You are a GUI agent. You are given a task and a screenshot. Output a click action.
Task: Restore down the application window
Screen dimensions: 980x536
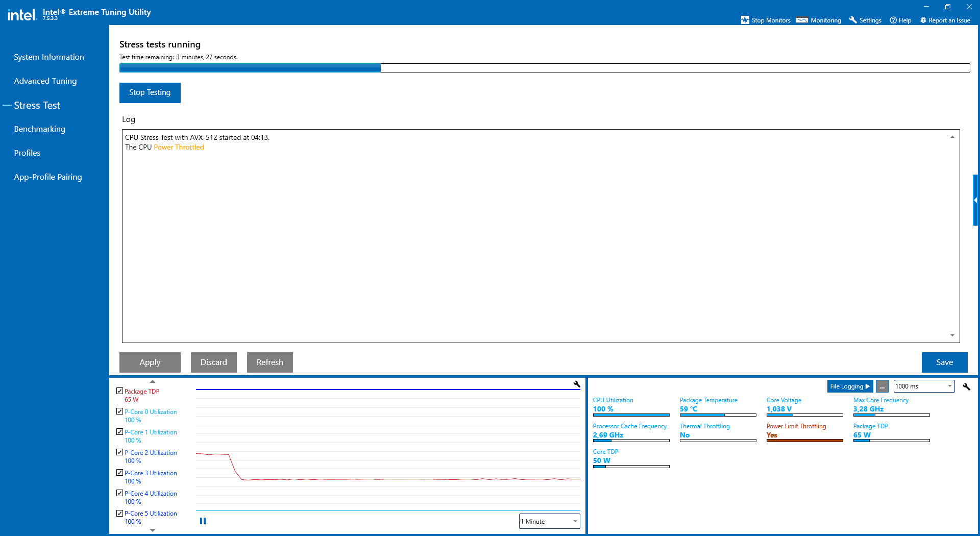point(948,7)
